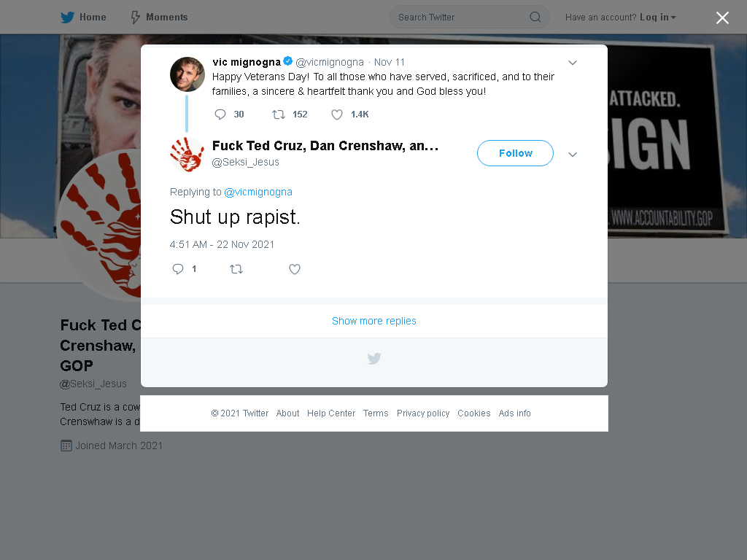Screen dimensions: 747x560
Task: Like the @Seksi_Jesus reply tweet
Action: point(295,269)
